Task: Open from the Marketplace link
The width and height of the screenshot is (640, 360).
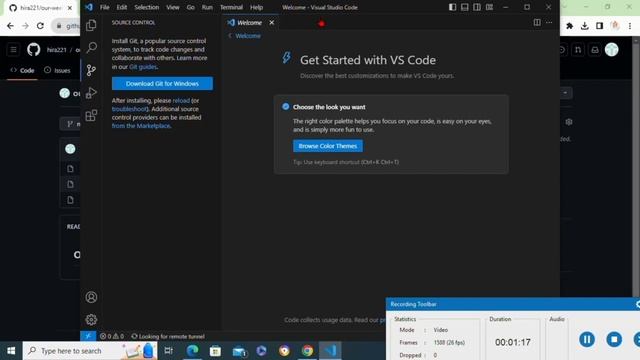Action: 141,126
